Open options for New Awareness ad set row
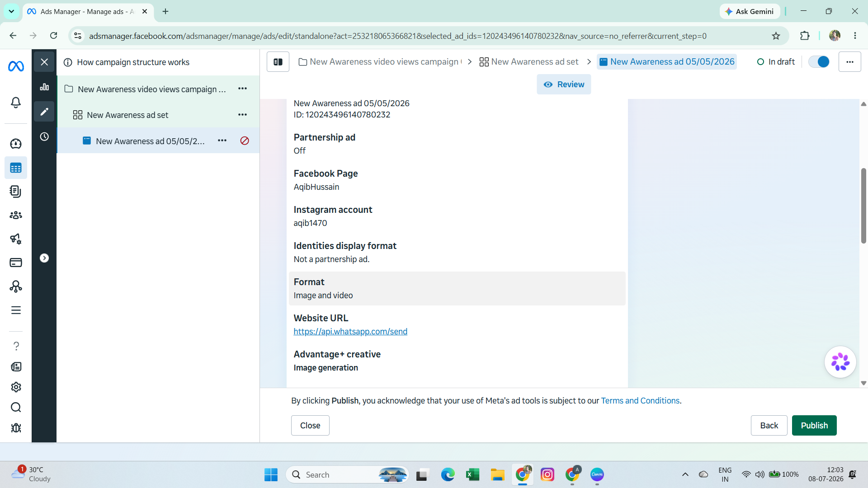 243,115
